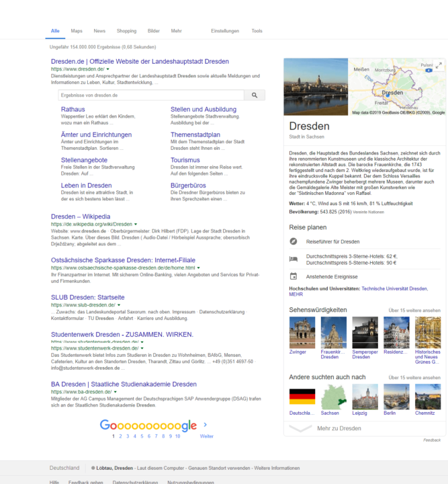
Task: Open the dropdown arrow beside the slub-dresden.de URL
Action: coord(119,305)
